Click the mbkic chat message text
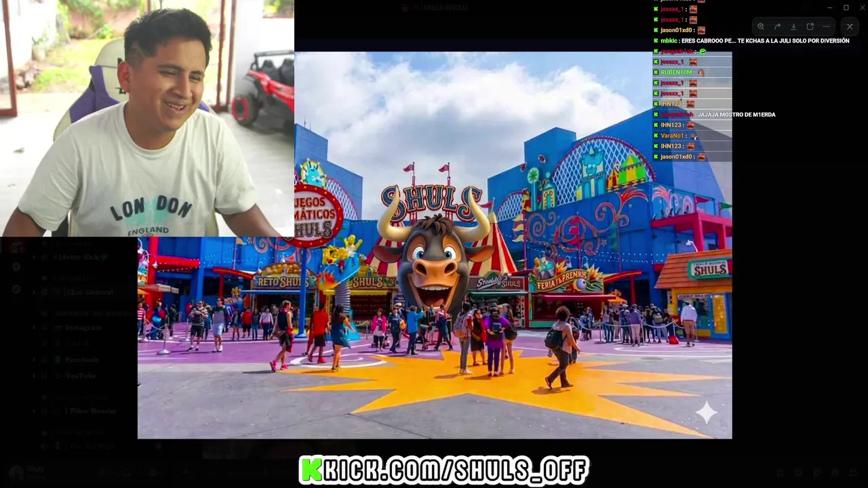The height and width of the screenshot is (488, 868). click(765, 41)
